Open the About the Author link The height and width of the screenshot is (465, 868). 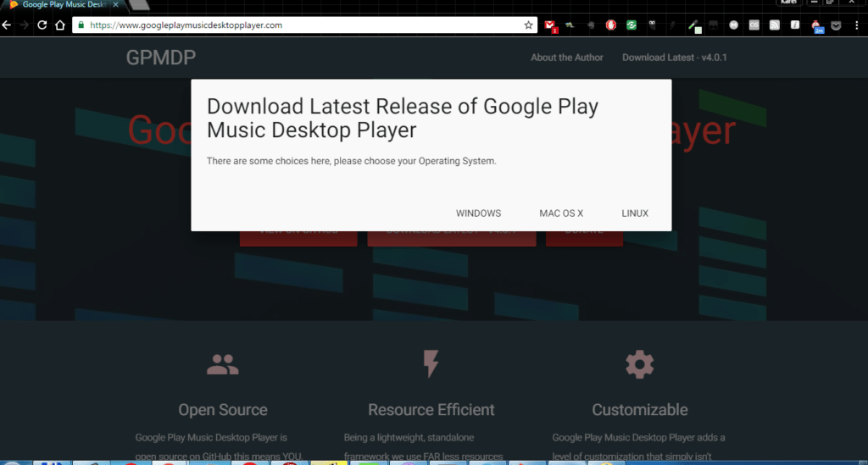click(567, 58)
